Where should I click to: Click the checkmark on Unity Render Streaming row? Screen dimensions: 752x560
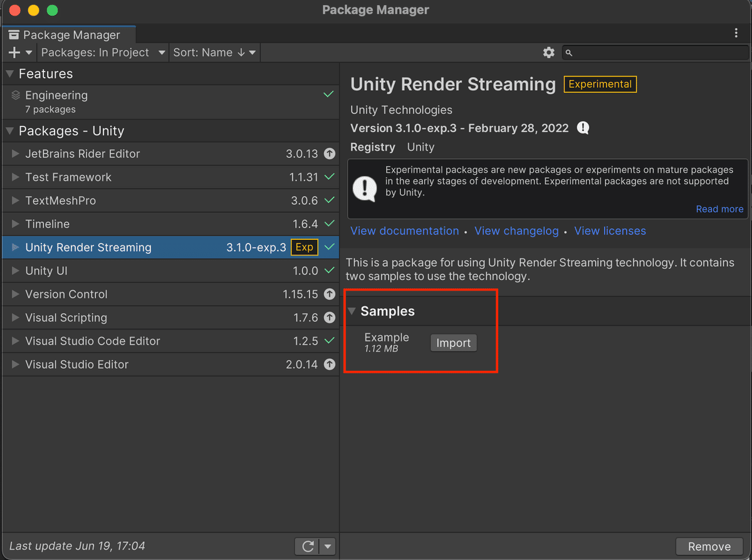point(329,247)
